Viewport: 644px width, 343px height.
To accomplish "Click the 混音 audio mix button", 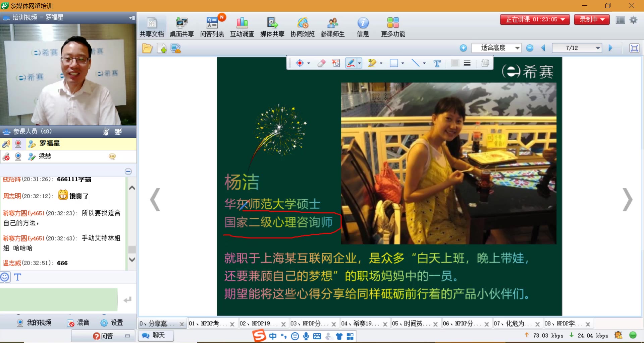I will pyautogui.click(x=78, y=323).
